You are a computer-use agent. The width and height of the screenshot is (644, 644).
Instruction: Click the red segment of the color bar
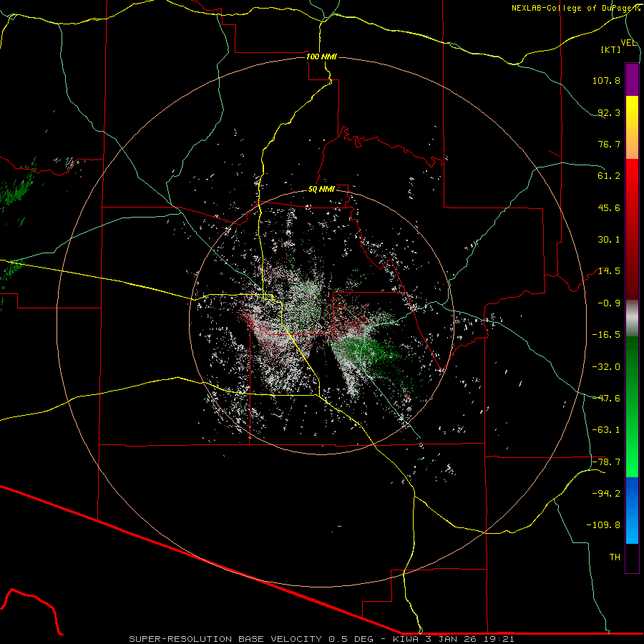pyautogui.click(x=632, y=229)
